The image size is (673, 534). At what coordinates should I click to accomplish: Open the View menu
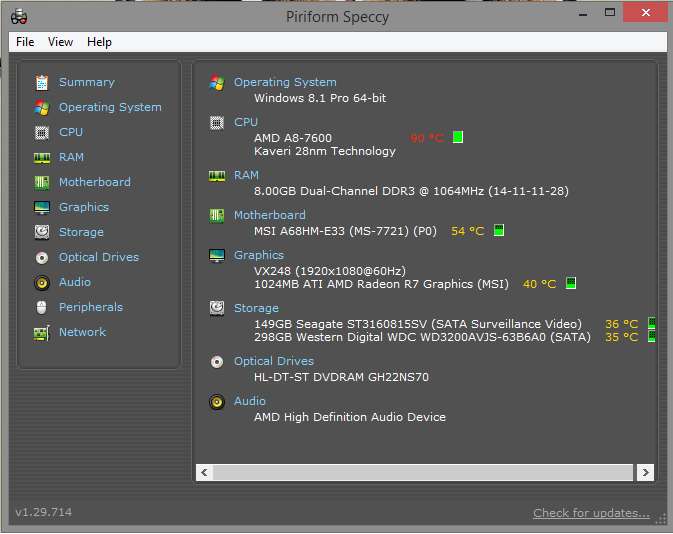coord(60,42)
